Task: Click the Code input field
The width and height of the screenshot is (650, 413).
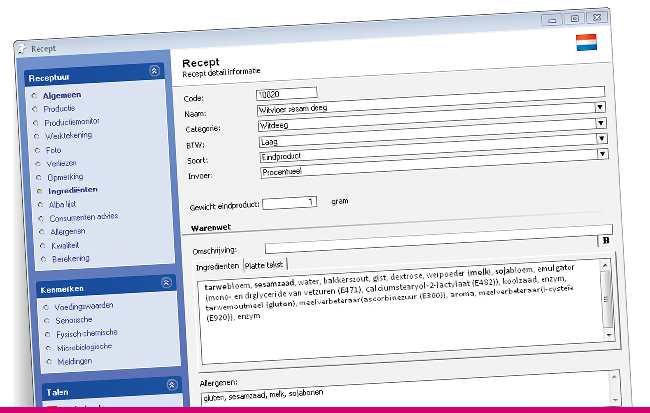Action: (286, 94)
